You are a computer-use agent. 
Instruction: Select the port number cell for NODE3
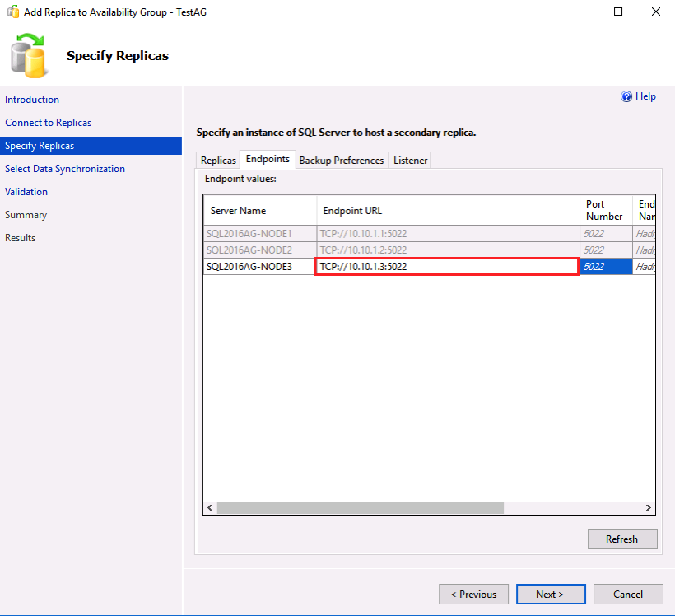606,267
